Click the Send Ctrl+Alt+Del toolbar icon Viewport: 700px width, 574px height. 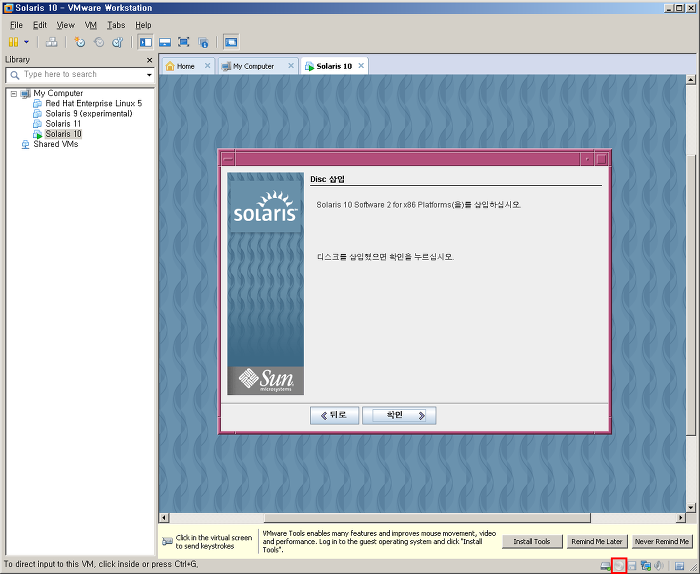[52, 42]
